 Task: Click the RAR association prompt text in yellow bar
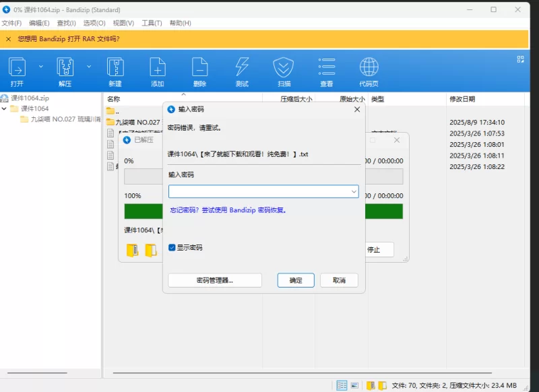[69, 39]
